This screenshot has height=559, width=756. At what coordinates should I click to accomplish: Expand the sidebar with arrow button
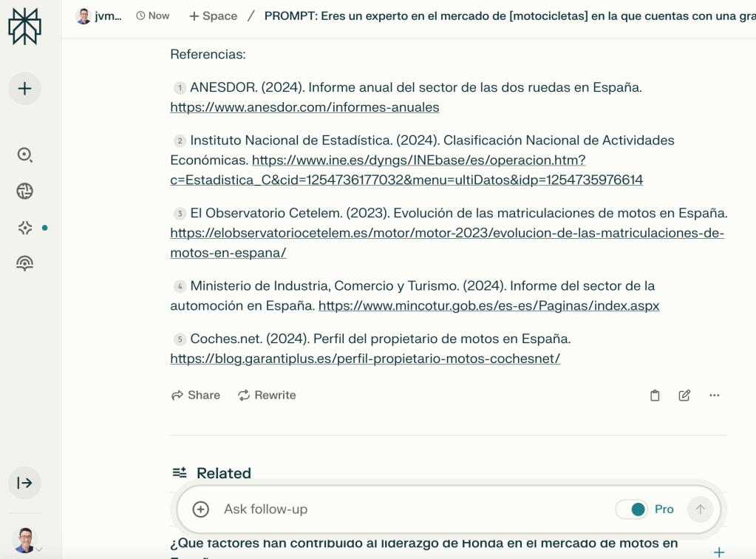click(x=24, y=483)
